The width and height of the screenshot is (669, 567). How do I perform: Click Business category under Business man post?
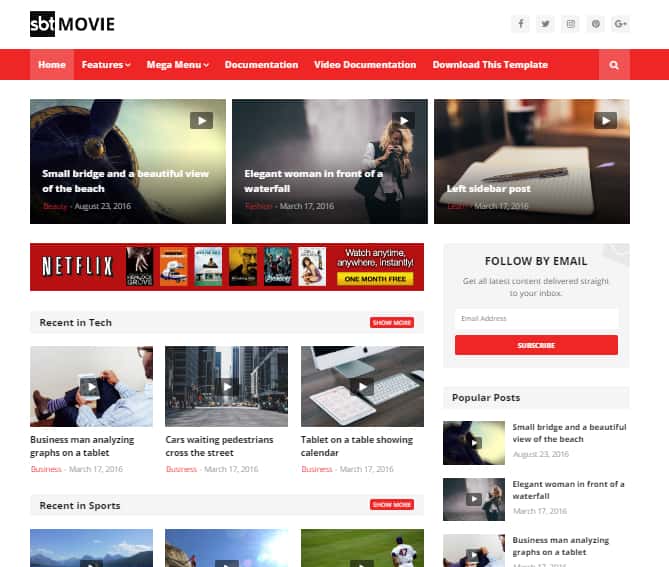click(x=46, y=469)
